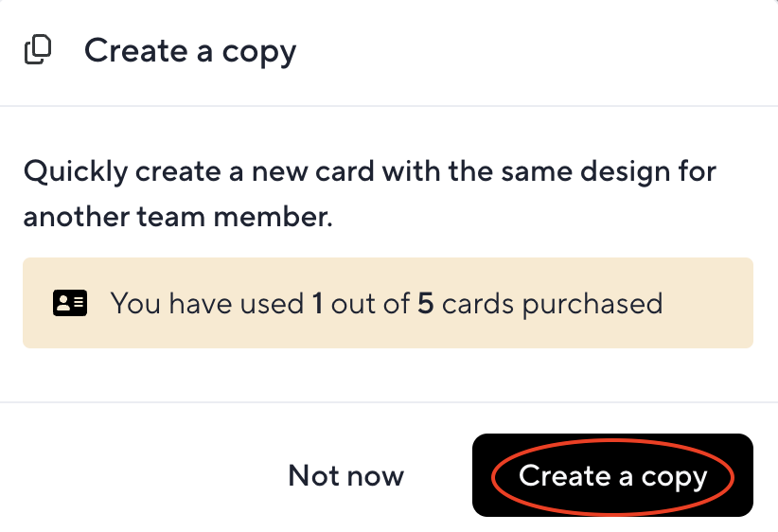This screenshot has width=778, height=532.
Task: Click the duplicate pages icon in header
Action: click(x=38, y=49)
